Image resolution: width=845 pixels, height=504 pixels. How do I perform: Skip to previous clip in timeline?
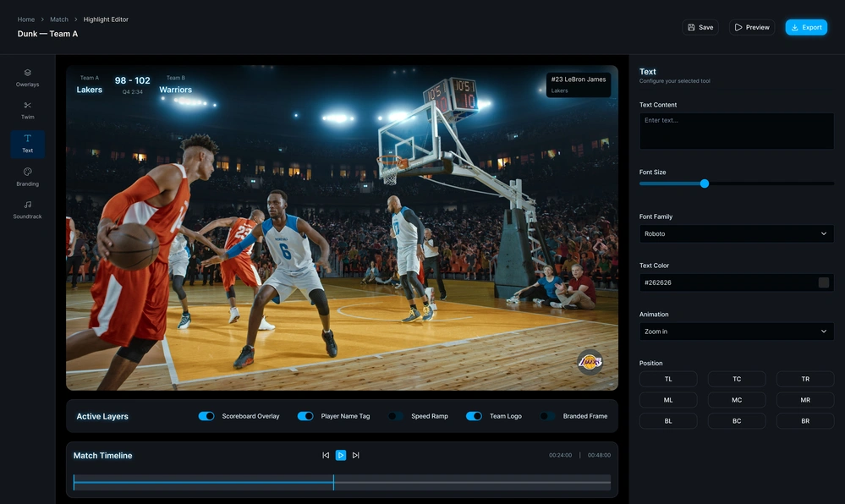(x=326, y=455)
